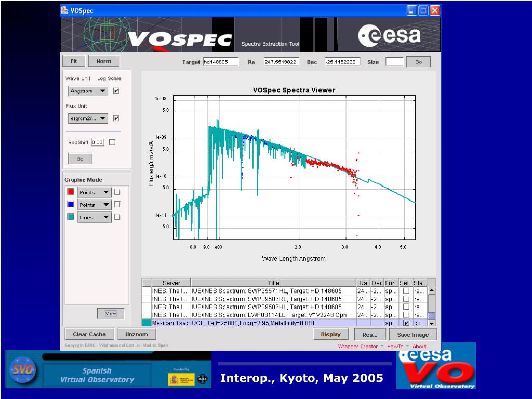The height and width of the screenshot is (399, 532).
Task: Check the blue graphic mode checkbox
Action: tap(117, 205)
